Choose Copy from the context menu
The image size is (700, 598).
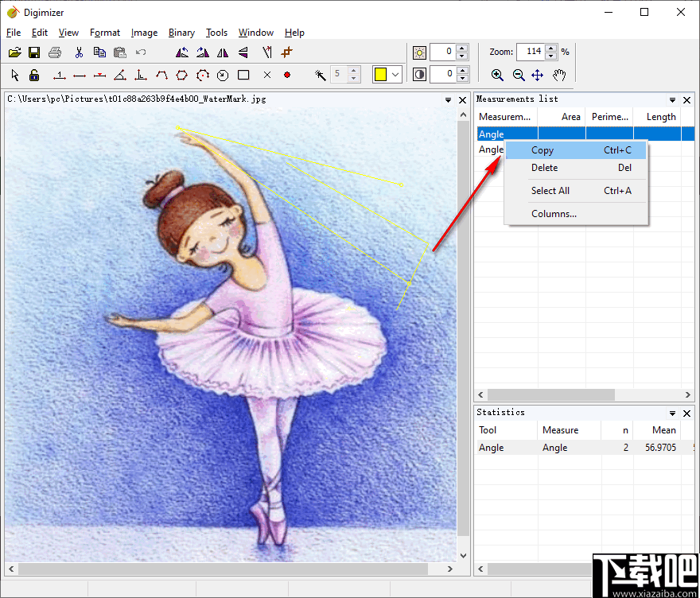click(x=542, y=150)
